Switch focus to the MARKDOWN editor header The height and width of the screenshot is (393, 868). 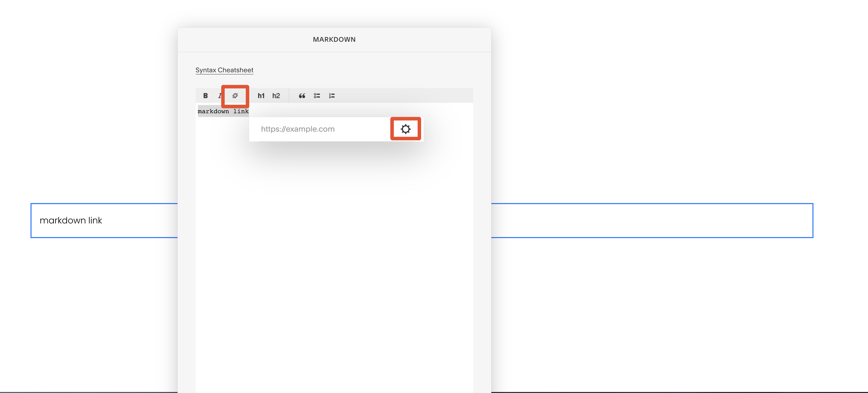coord(334,39)
